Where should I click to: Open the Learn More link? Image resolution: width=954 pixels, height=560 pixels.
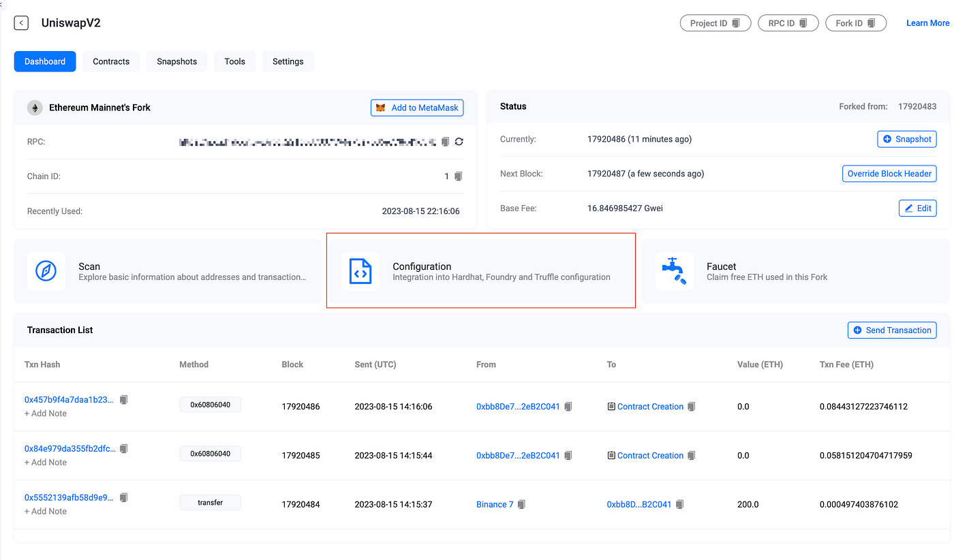coord(927,23)
